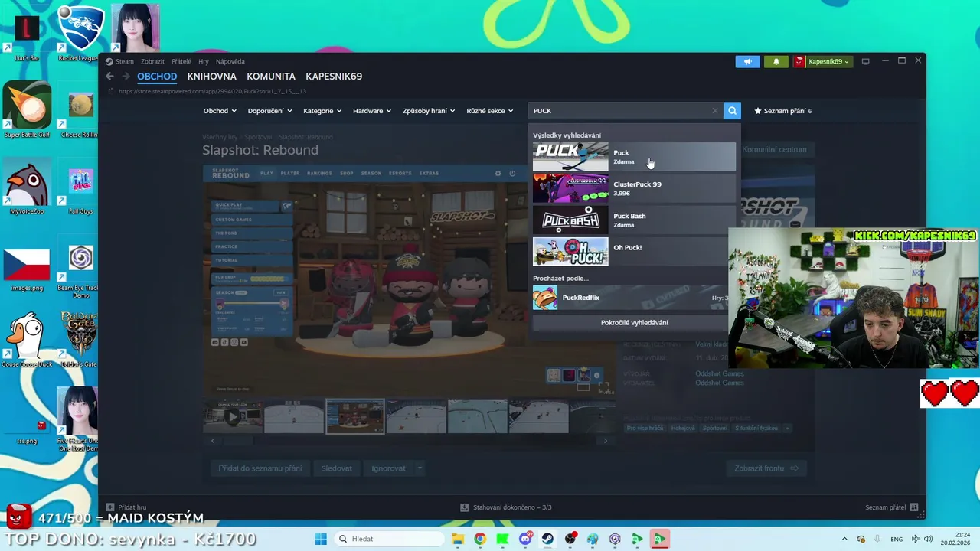Expand the Hardware dropdown
The width and height of the screenshot is (980, 551).
(372, 111)
